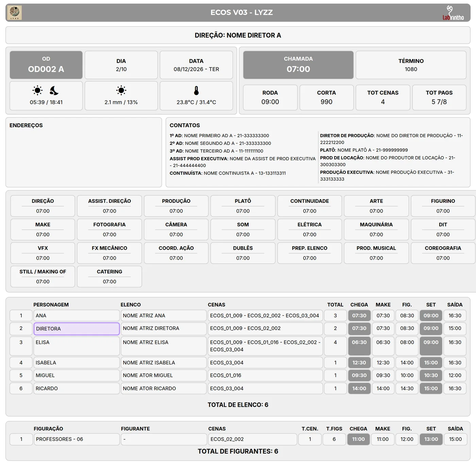Click the DATA 08/12/2026 - TER box
The height and width of the screenshot is (464, 476).
pos(196,65)
